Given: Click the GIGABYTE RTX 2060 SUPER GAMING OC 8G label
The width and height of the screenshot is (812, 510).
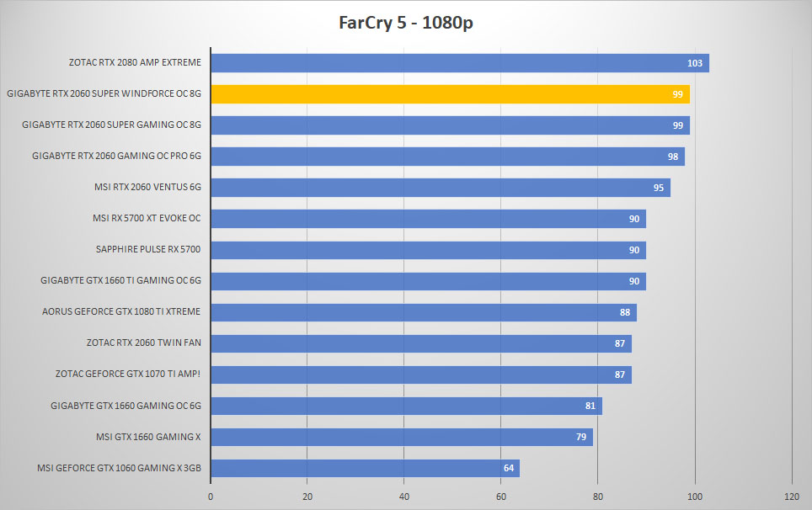Looking at the screenshot, I should 111,125.
